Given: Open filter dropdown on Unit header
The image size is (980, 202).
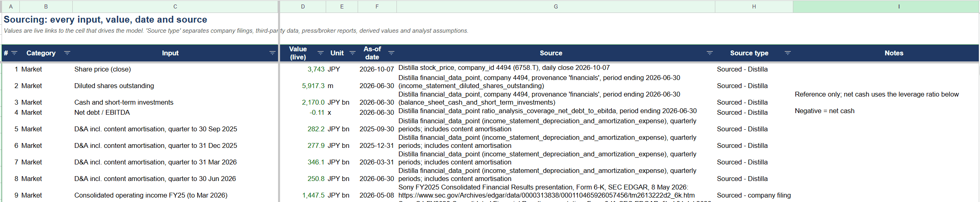Looking at the screenshot, I should point(352,53).
